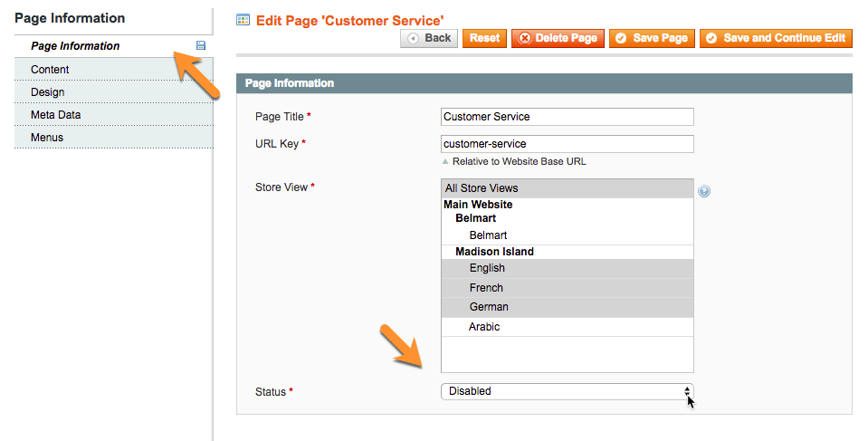Image resolution: width=868 pixels, height=441 pixels.
Task: Click the Page Title input field
Action: 567,117
